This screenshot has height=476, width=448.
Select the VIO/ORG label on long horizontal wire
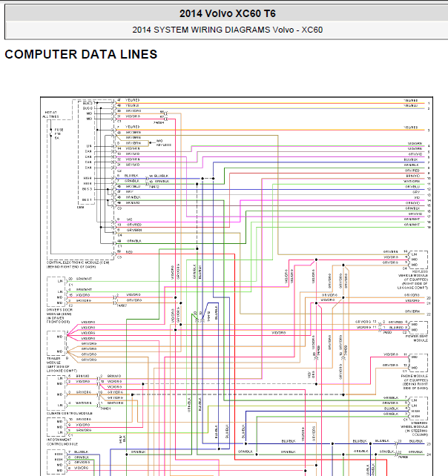click(279, 333)
